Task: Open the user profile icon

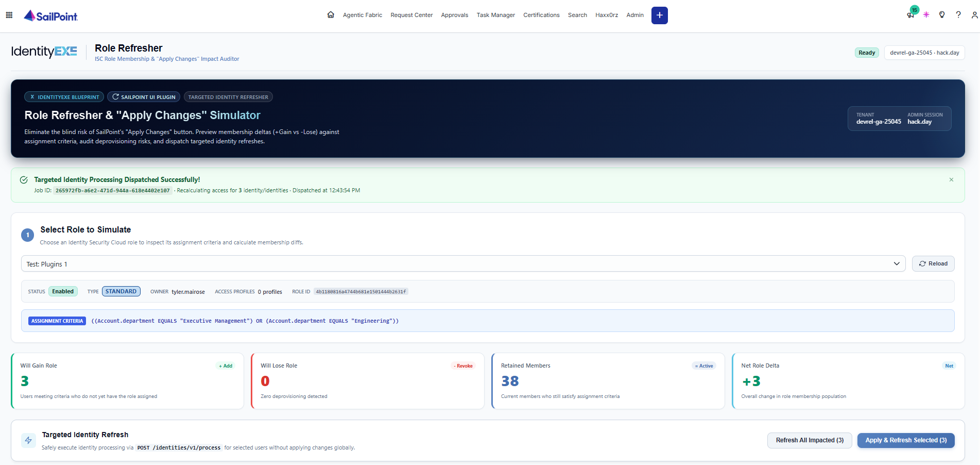Action: 975,15
